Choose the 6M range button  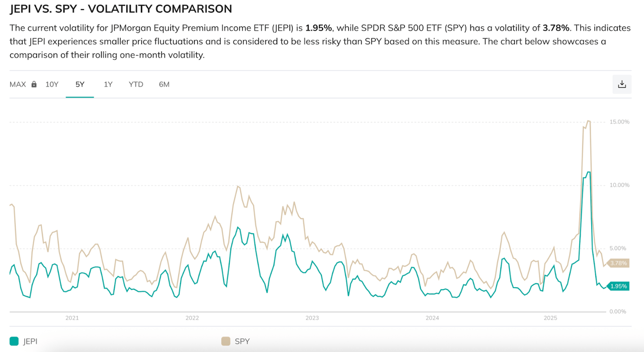[164, 84]
